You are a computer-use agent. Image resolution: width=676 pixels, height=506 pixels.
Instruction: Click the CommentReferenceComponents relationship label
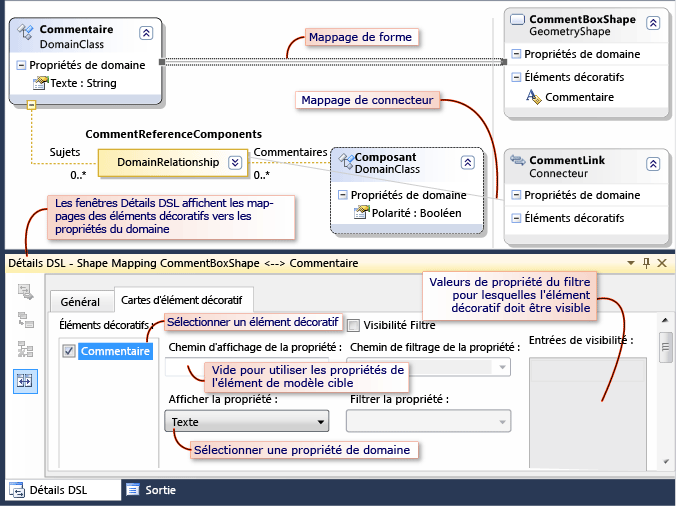(174, 134)
